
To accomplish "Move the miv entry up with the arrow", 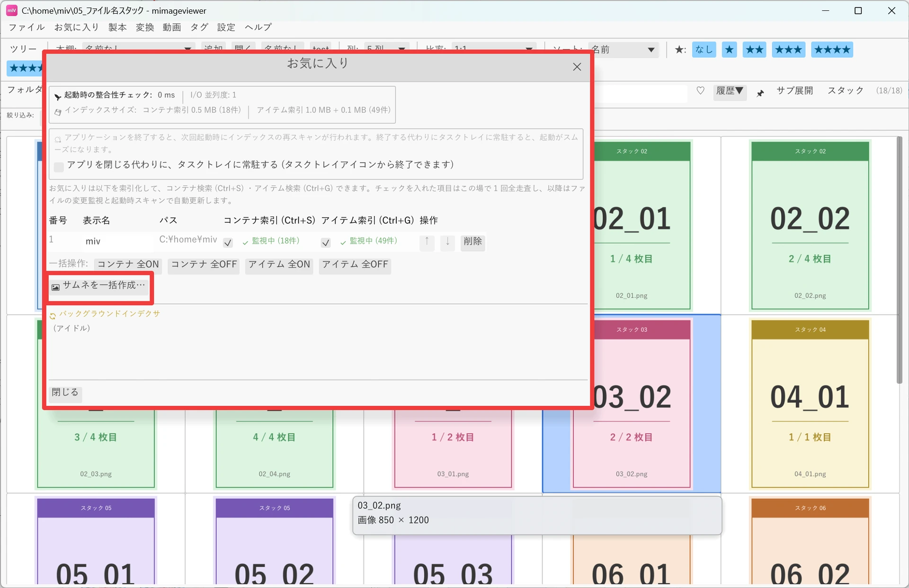I will (427, 242).
